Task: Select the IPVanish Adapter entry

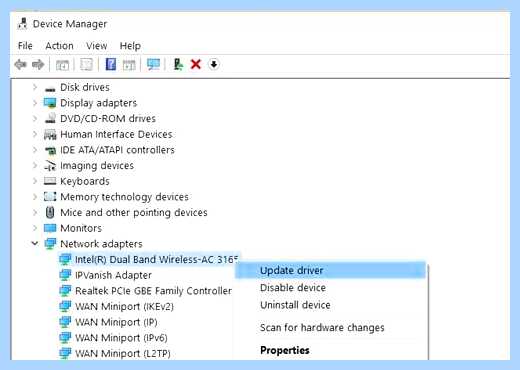Action: pos(113,275)
